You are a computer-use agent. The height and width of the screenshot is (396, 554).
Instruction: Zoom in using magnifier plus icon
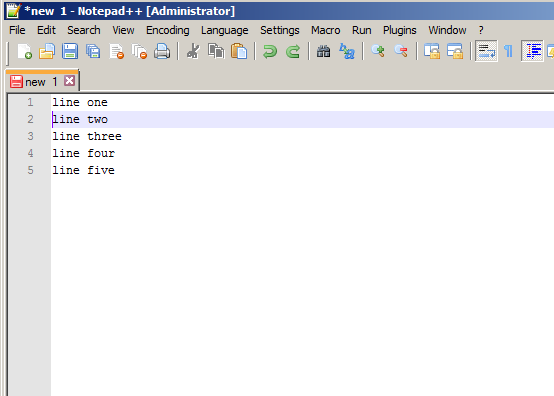pyautogui.click(x=378, y=52)
